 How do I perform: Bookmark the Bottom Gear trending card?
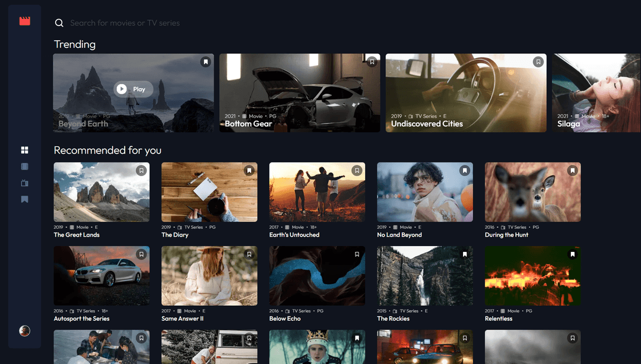tap(372, 62)
